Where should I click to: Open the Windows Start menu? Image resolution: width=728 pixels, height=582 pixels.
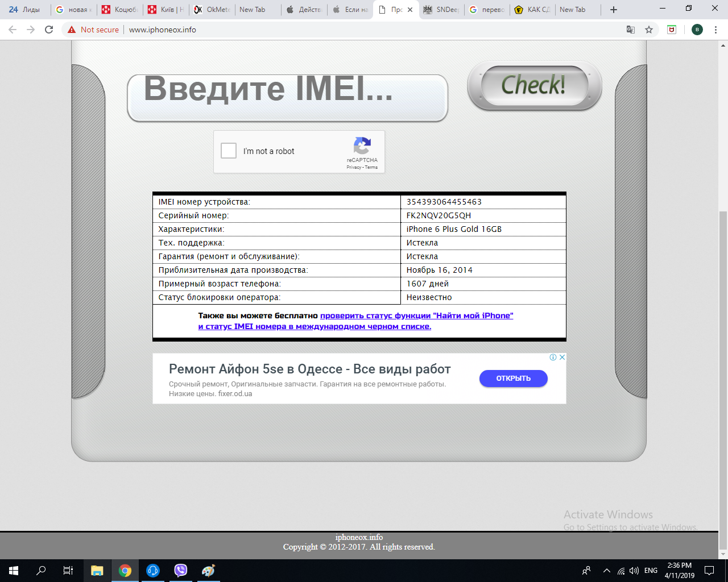[14, 571]
